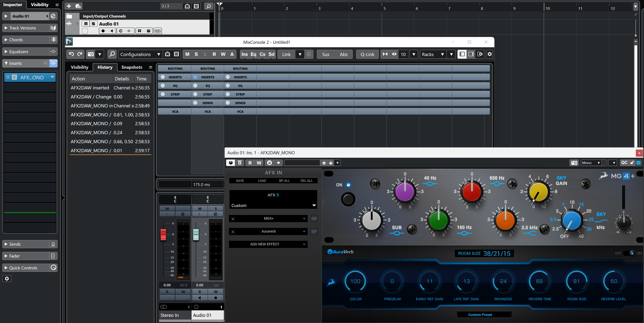Switch to the Snapshots tab
Screen dimensions: 644x323
(x=131, y=67)
